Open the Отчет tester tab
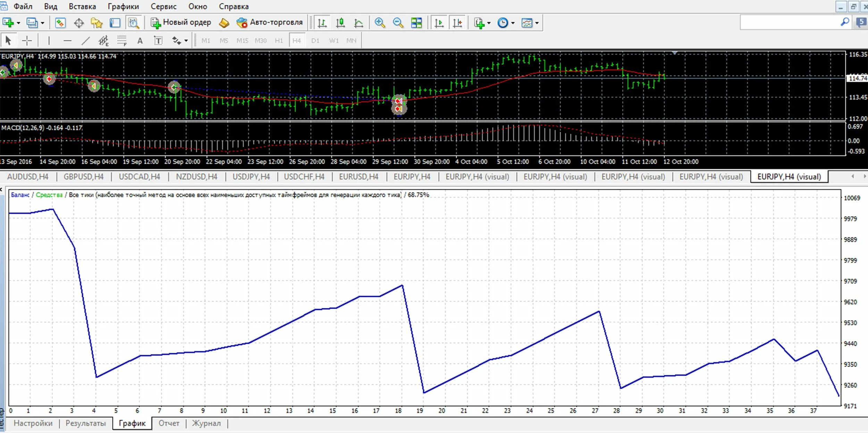 (x=169, y=423)
